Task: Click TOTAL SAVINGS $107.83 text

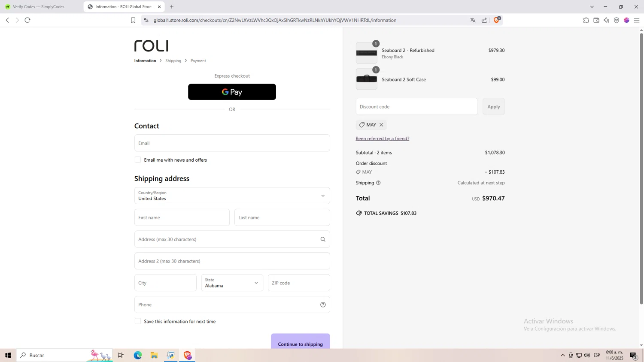Action: (390, 213)
